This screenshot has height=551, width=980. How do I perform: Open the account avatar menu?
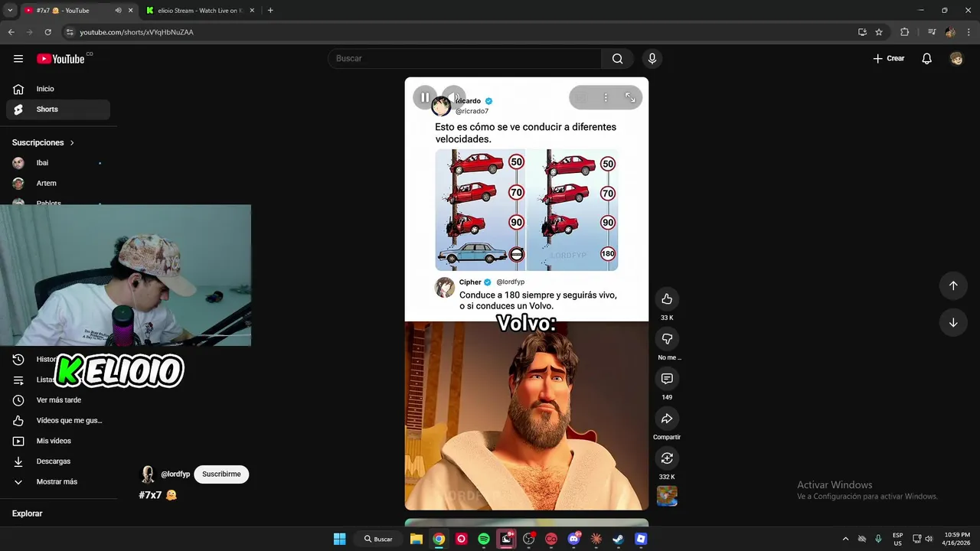click(956, 59)
